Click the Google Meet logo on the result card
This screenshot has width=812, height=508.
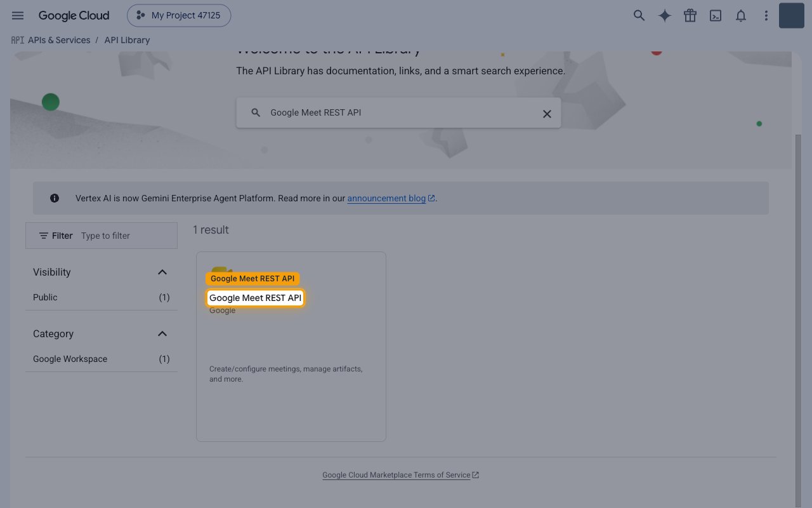point(222,270)
